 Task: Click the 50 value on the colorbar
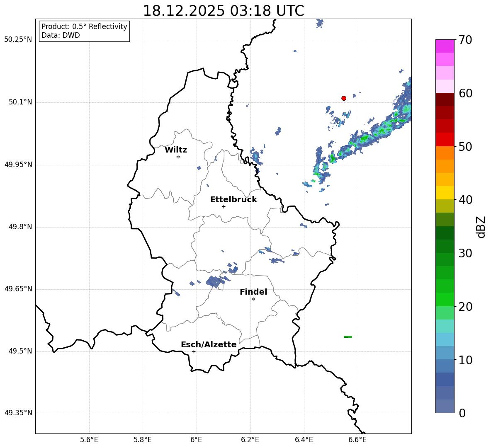click(465, 146)
